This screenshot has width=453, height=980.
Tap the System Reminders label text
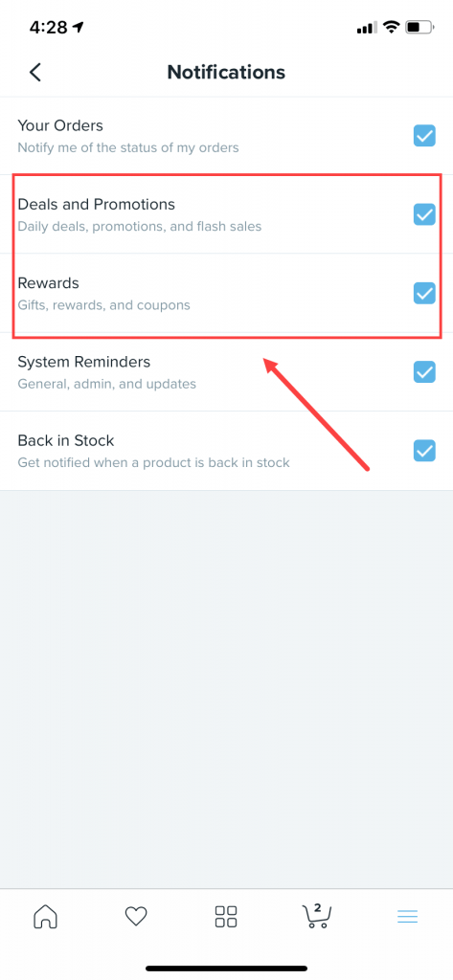[84, 362]
